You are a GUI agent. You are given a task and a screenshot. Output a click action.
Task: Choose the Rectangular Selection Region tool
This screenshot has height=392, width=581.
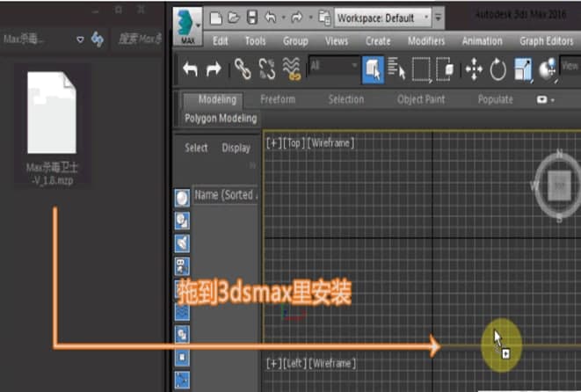[422, 69]
